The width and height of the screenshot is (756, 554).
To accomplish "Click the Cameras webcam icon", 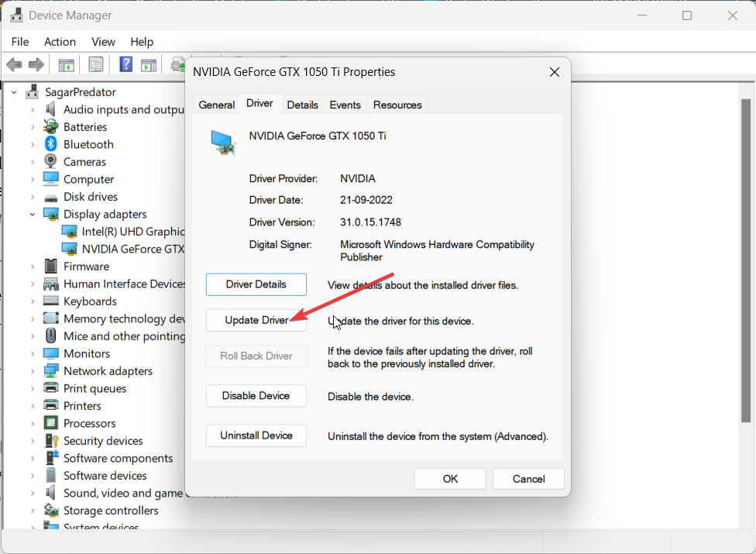I will click(50, 161).
